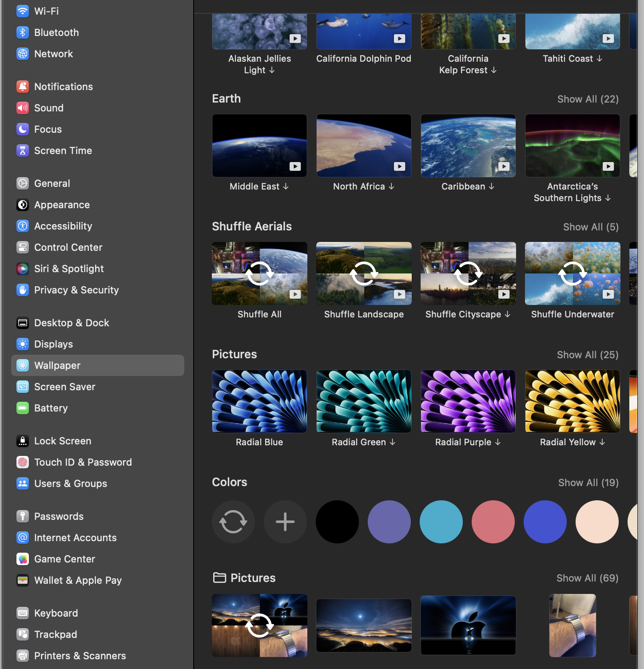644x669 pixels.
Task: Pick the purple-gray color swatch
Action: [x=389, y=522]
